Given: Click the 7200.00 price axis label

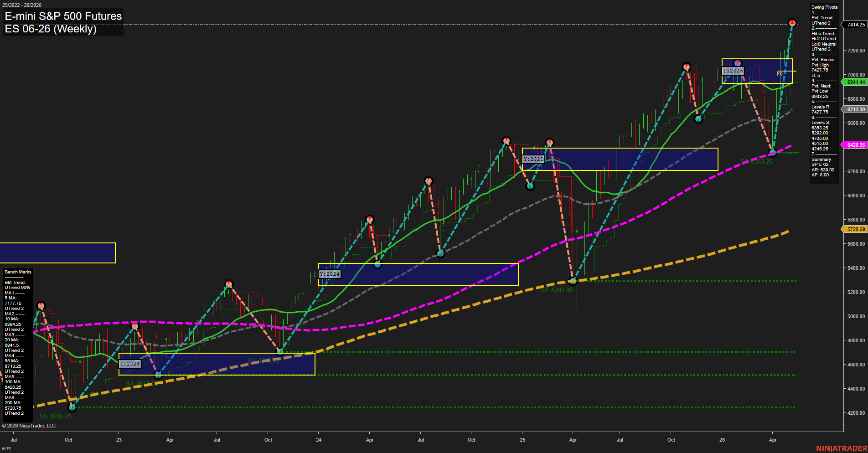Looking at the screenshot, I should click(856, 51).
